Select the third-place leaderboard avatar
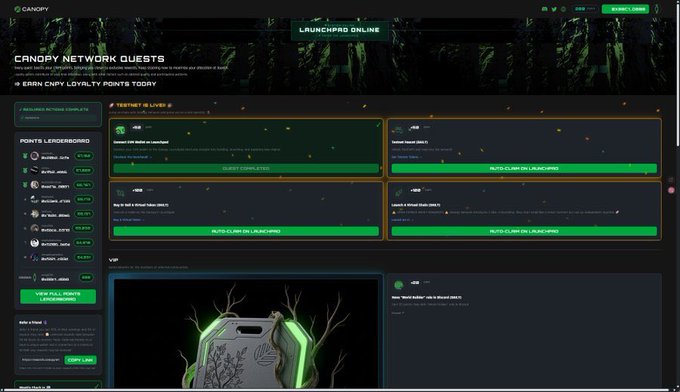Viewport: 680px width, 392px height. tap(35, 185)
